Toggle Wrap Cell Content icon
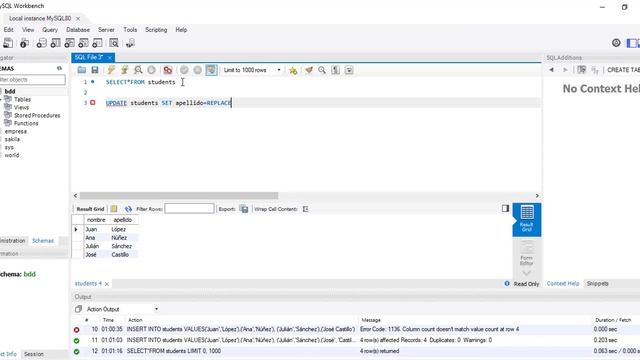Screen dimensions: 640x360 tap(305, 209)
